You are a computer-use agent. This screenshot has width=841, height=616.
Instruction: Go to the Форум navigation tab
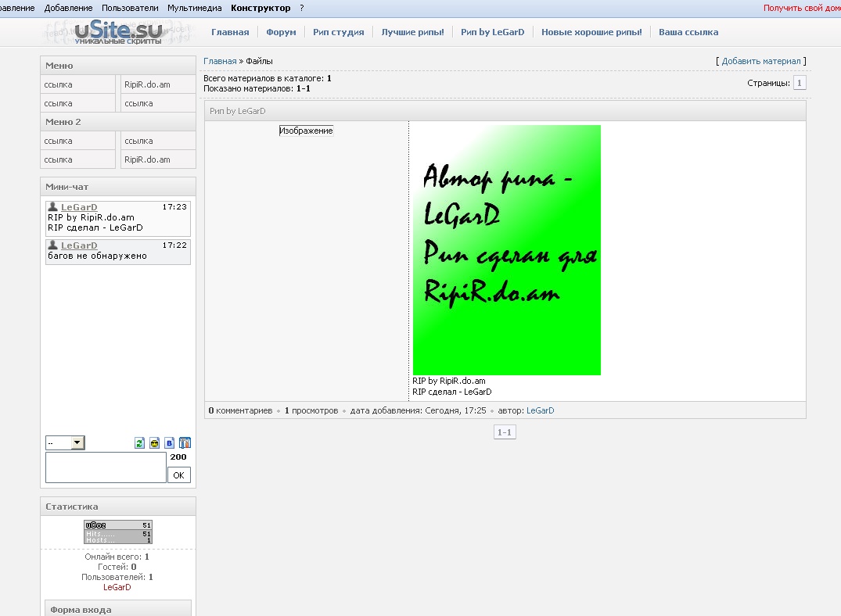click(281, 32)
